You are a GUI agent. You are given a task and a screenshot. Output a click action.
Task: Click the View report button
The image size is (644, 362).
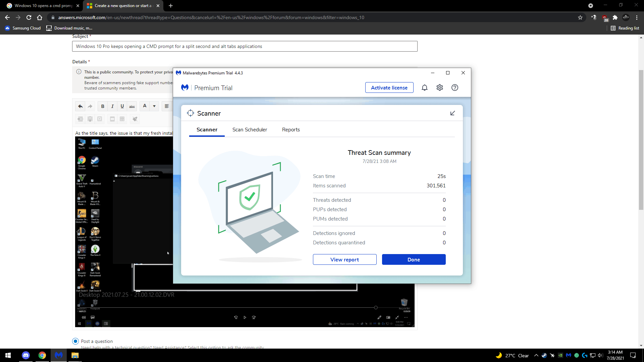pyautogui.click(x=344, y=259)
